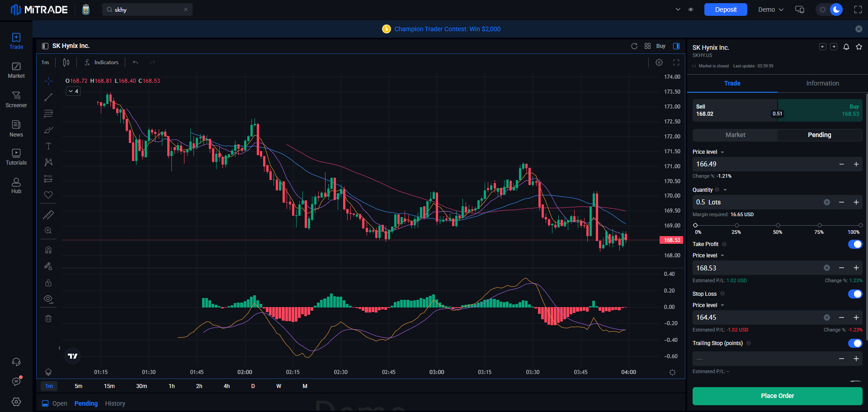Viewport: 868px width, 412px height.
Task: Collapse the indicator legend showing 4
Action: [73, 91]
